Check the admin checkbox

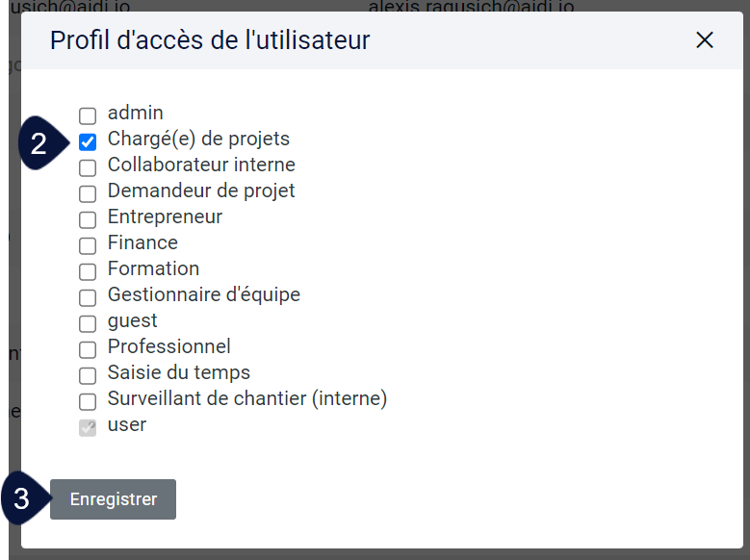88,115
